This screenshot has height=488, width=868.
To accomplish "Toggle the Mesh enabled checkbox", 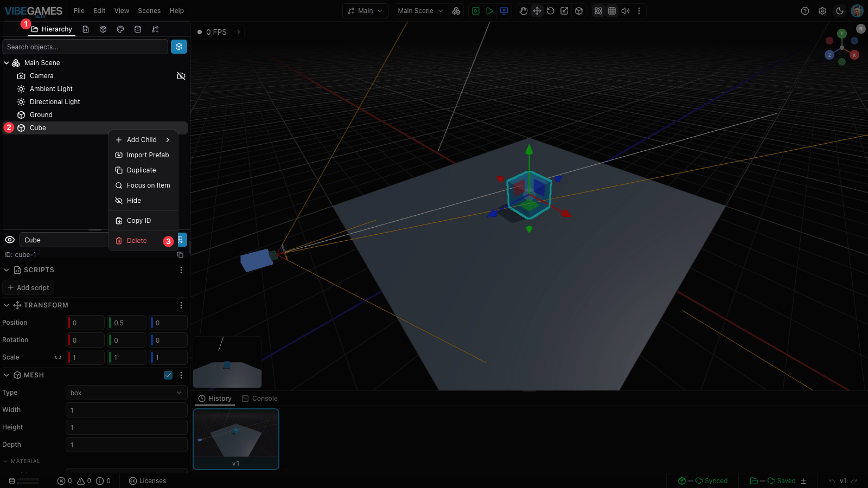I will (168, 375).
